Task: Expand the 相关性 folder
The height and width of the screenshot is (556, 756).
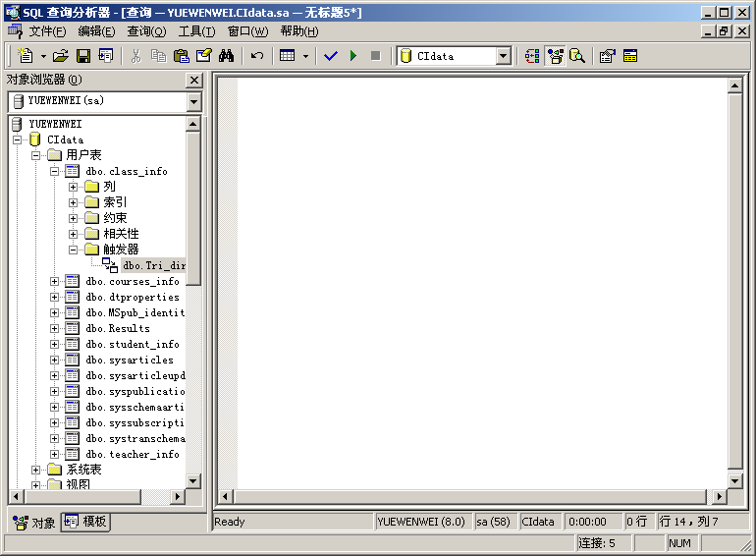Action: (73, 234)
